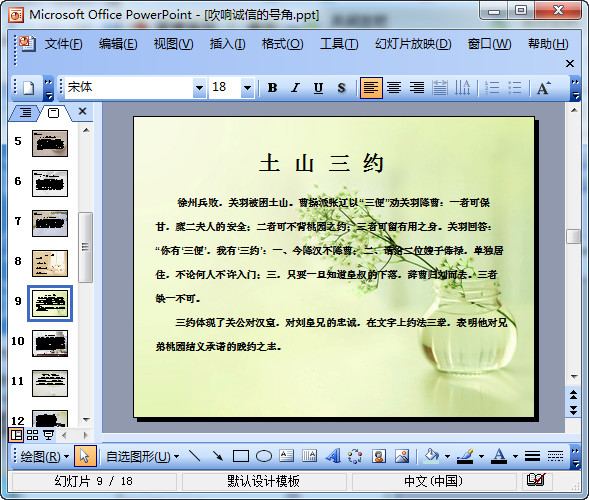
Task: Apply the fill color bucket
Action: 432,456
